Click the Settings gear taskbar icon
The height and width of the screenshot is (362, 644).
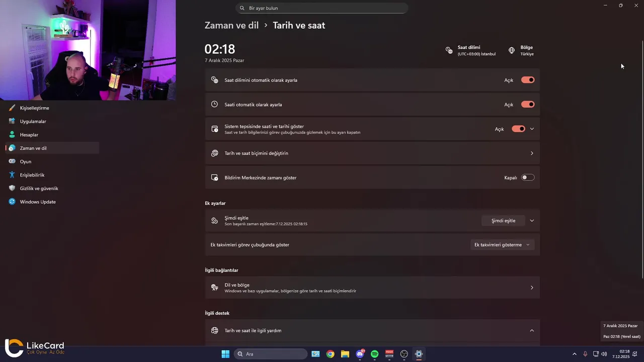419,354
